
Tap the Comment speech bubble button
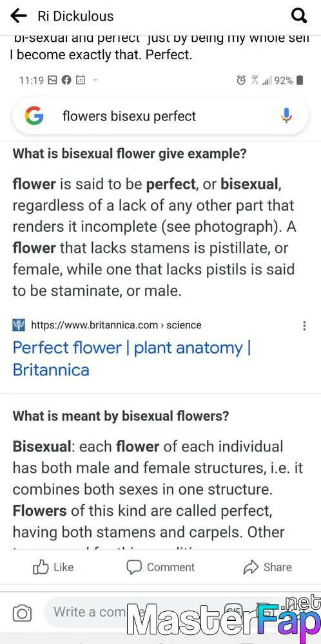click(x=160, y=567)
